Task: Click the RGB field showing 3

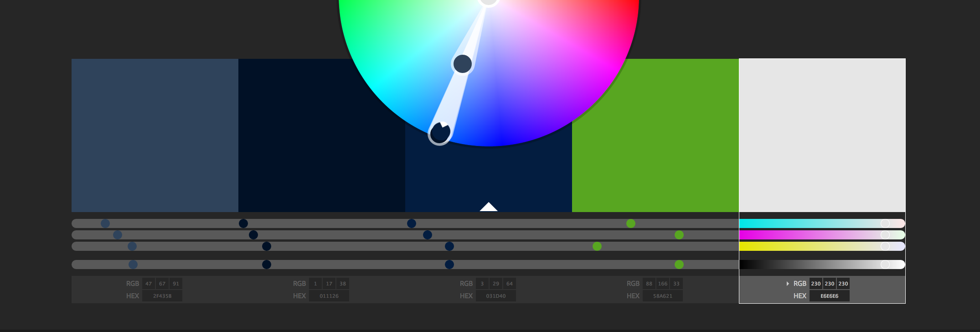Action: tap(482, 284)
